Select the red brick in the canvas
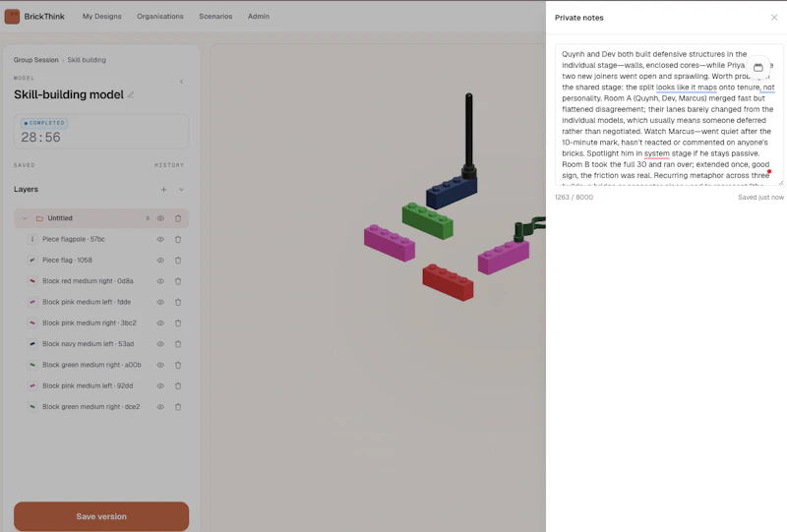This screenshot has height=532, width=787. pos(448,283)
